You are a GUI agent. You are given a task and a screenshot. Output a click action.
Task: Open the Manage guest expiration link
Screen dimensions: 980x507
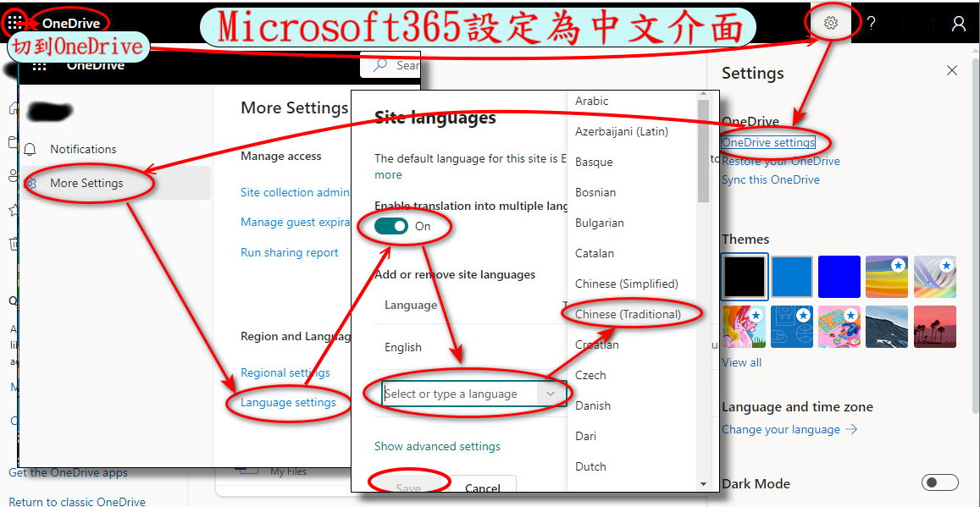(295, 223)
